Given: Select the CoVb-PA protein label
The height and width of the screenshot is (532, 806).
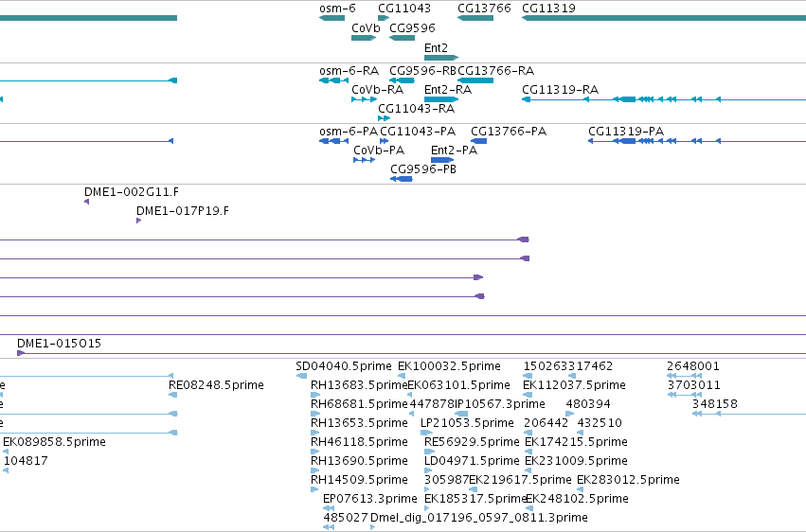Looking at the screenshot, I should pos(379,150).
